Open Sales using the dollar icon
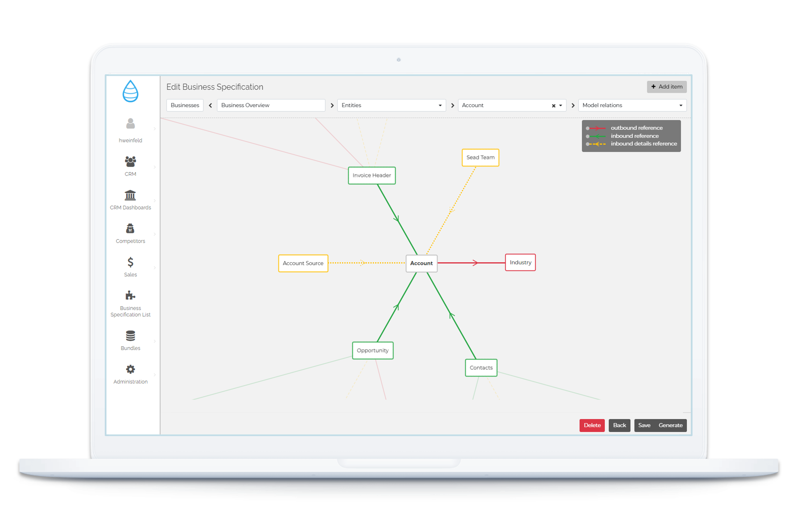The width and height of the screenshot is (792, 532). 130,262
